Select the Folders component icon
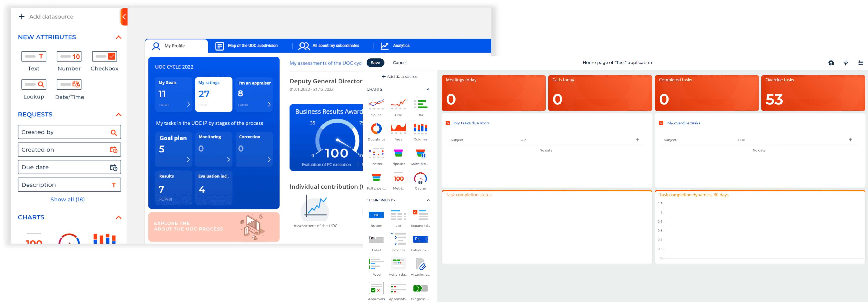 [x=398, y=239]
